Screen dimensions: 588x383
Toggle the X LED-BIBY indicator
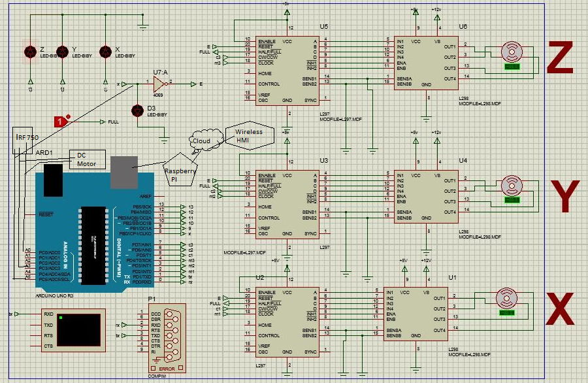click(x=105, y=50)
